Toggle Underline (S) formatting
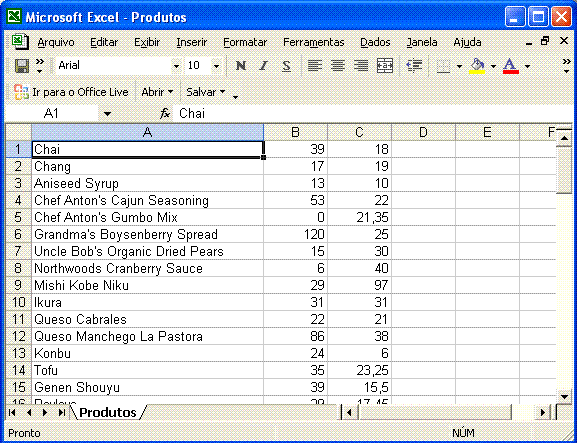 [x=286, y=66]
